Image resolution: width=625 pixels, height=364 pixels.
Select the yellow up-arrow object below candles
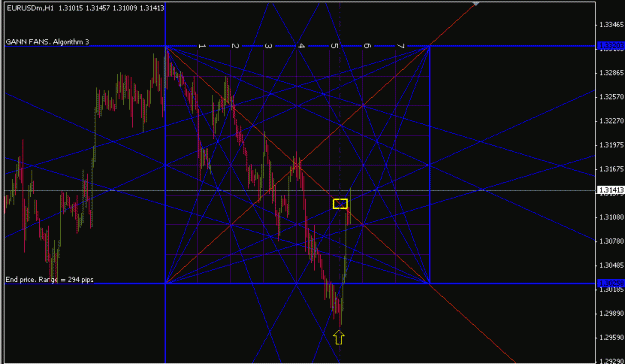(339, 337)
